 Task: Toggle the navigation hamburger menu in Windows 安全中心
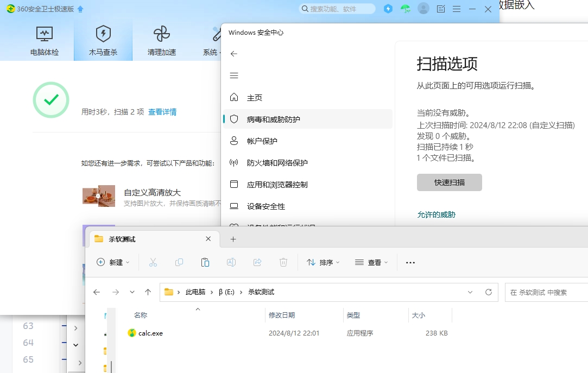(234, 75)
